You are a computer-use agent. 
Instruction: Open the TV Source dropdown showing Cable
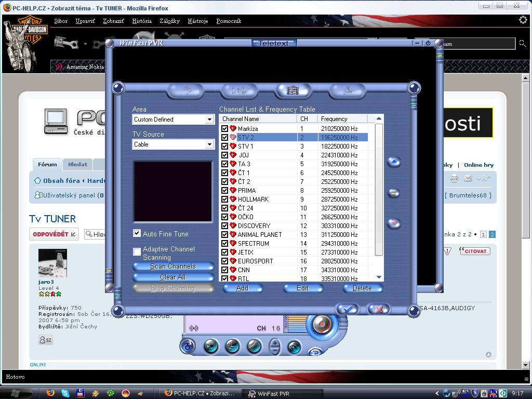coord(174,144)
